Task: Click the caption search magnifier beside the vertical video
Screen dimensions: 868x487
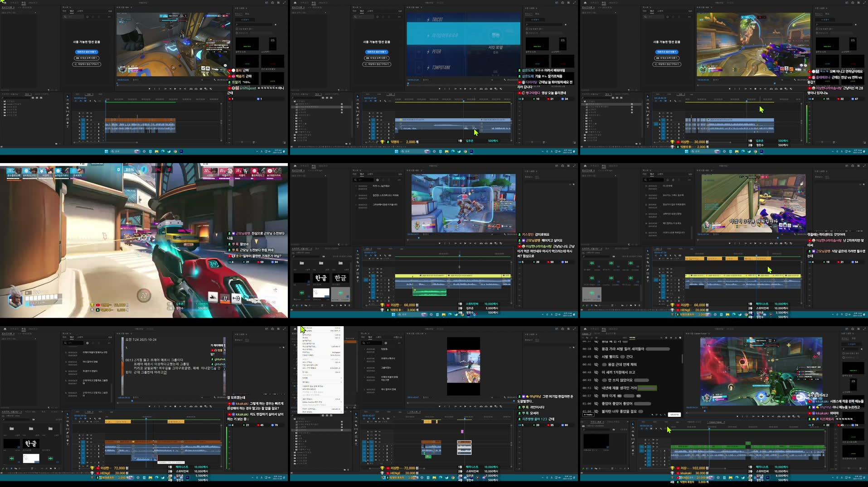Action: tap(364, 343)
